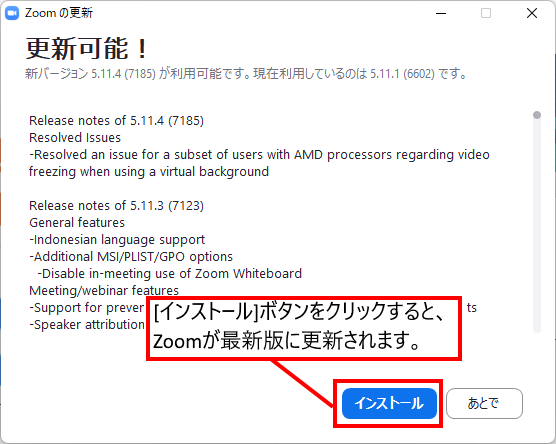Click the release notes scrollbar thumb

point(537,115)
